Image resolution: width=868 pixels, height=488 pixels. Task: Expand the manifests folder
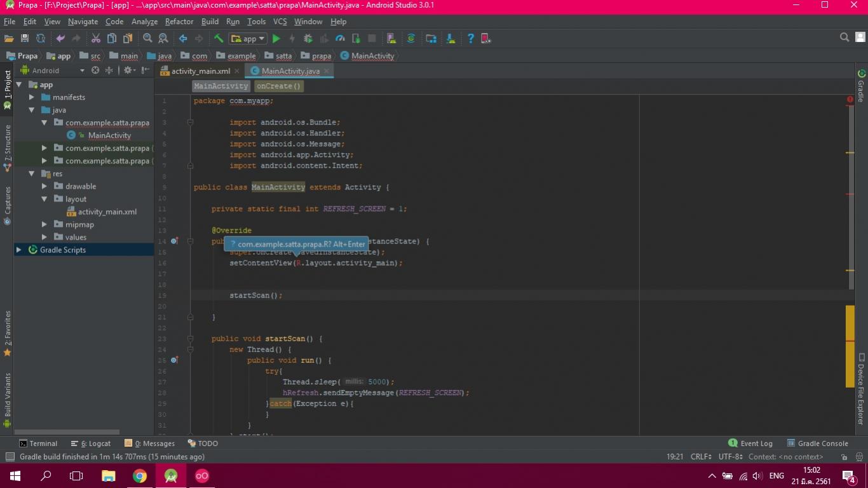pos(32,97)
